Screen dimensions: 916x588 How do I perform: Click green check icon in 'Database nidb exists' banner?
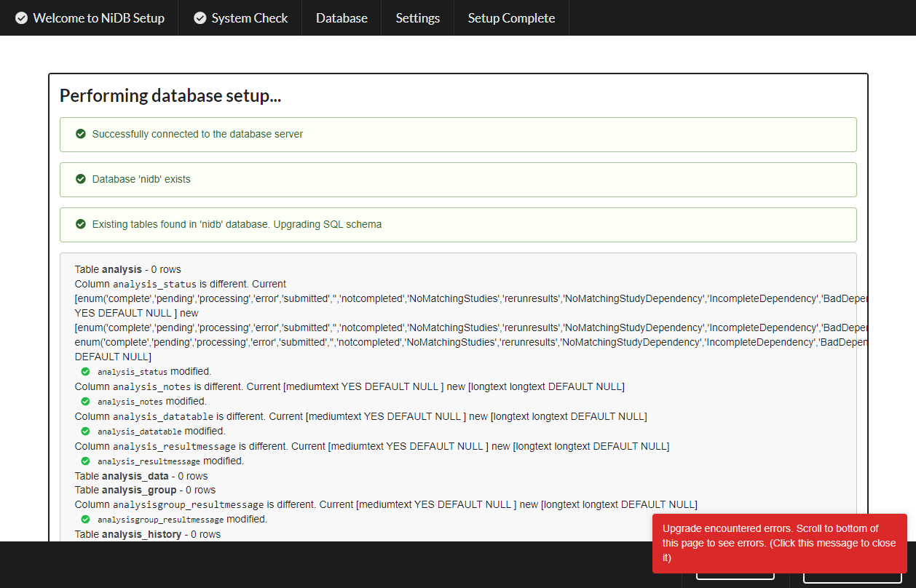tap(80, 179)
